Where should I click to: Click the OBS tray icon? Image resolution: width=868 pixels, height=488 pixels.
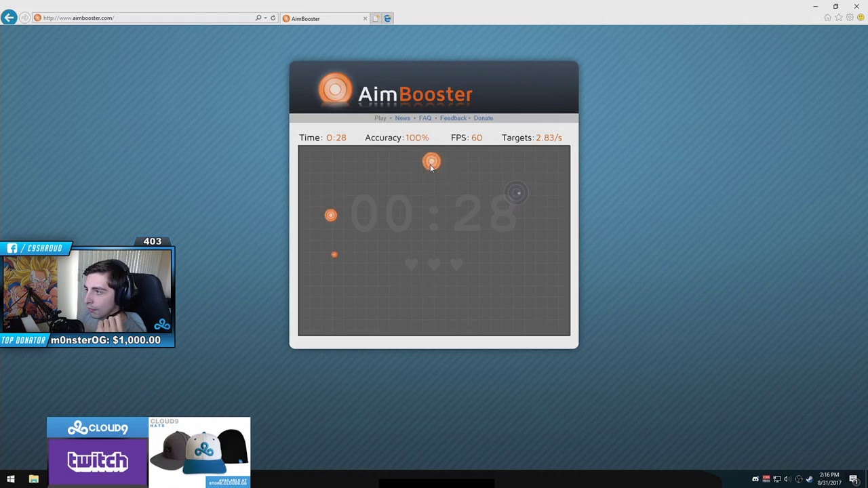(798, 479)
